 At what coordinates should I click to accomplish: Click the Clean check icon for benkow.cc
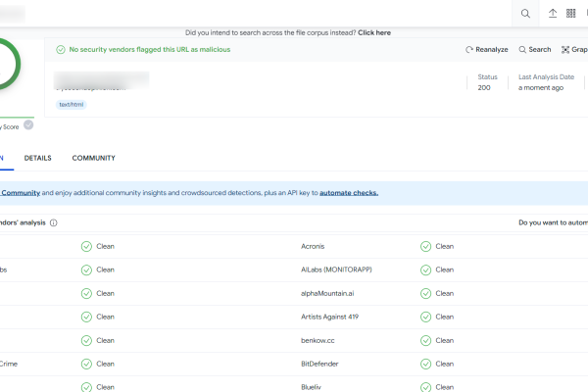(x=425, y=341)
